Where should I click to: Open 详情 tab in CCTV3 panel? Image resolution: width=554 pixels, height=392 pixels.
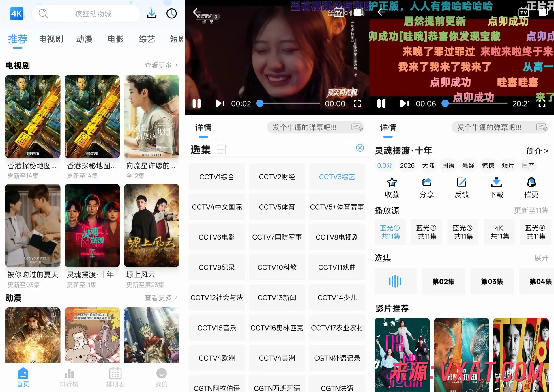pyautogui.click(x=203, y=128)
